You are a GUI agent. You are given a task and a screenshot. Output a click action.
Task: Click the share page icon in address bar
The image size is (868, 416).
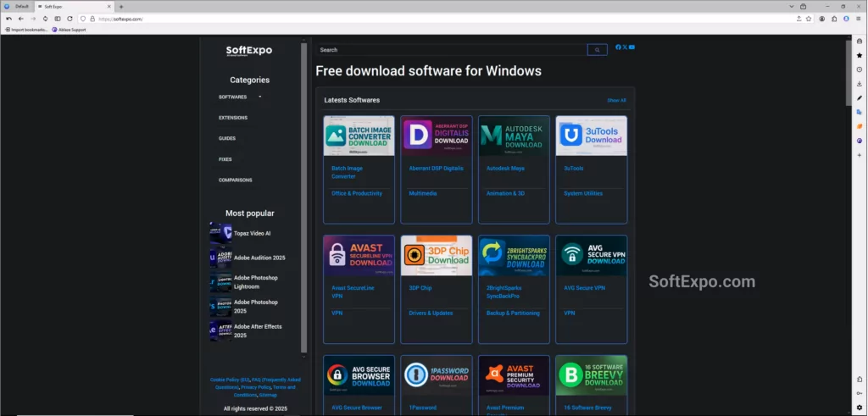[x=798, y=19]
